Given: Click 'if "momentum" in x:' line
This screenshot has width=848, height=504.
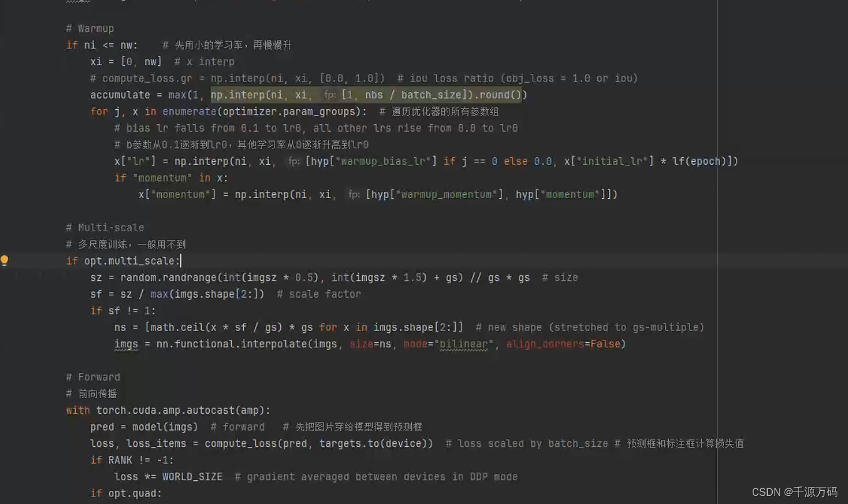Looking at the screenshot, I should click(172, 178).
